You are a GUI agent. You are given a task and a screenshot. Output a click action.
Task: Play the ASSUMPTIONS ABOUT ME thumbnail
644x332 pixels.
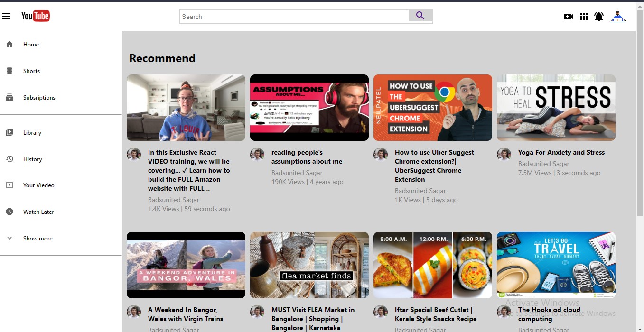pyautogui.click(x=309, y=108)
